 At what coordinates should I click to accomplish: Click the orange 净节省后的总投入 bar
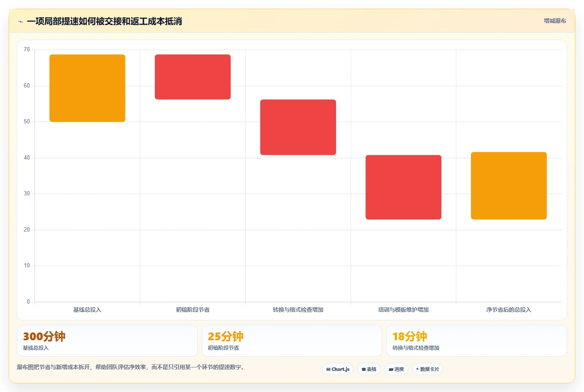[509, 186]
